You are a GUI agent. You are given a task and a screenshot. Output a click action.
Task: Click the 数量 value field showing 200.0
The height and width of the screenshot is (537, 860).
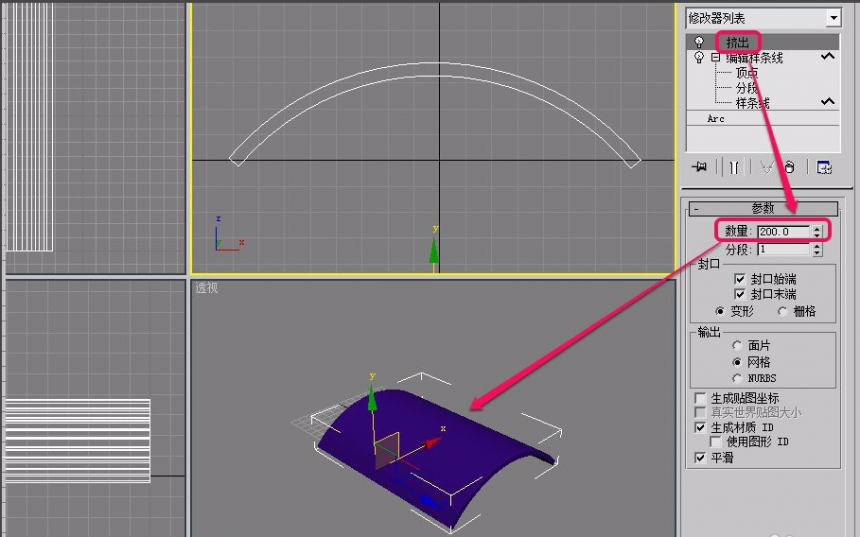tap(783, 231)
